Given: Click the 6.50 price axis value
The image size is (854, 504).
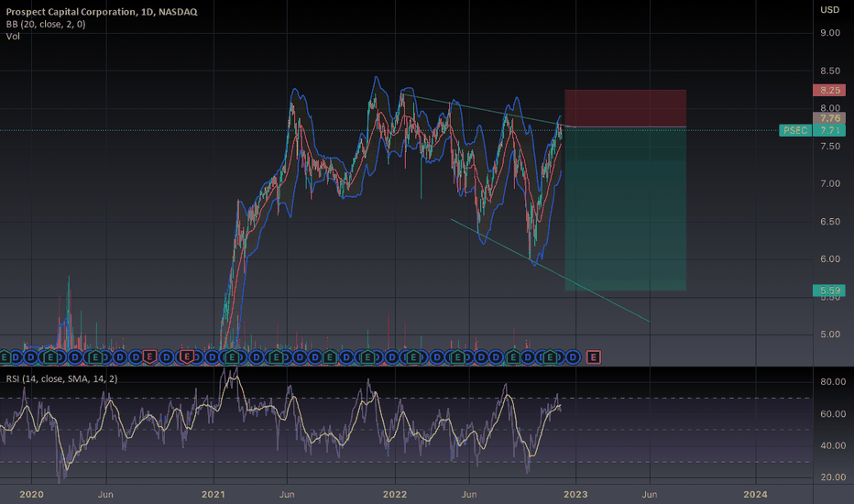Looking at the screenshot, I should click(830, 222).
